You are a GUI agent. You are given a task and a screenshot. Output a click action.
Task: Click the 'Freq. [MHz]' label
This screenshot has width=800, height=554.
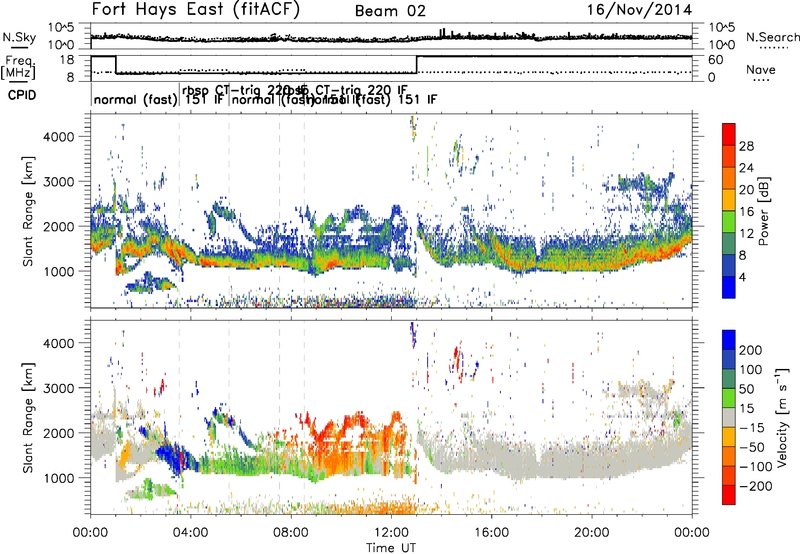(x=18, y=67)
